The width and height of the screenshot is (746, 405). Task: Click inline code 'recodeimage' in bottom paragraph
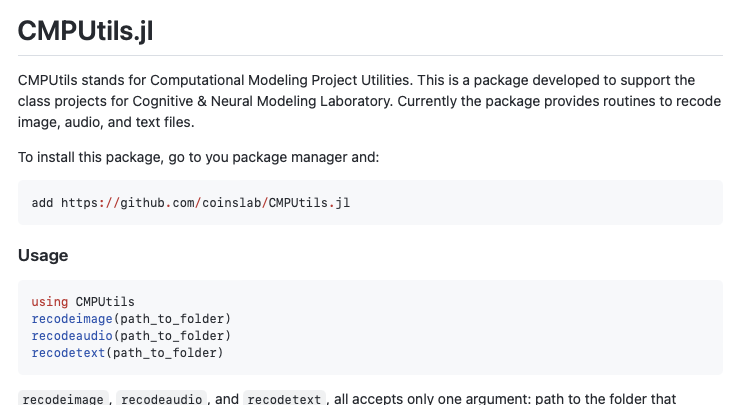[63, 399]
